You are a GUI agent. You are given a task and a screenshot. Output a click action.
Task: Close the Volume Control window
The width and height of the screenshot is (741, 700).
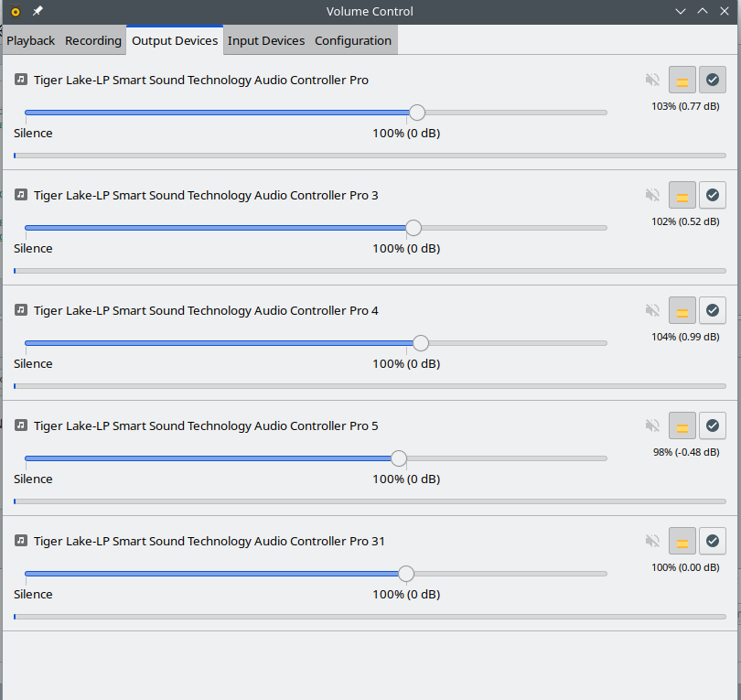725,11
